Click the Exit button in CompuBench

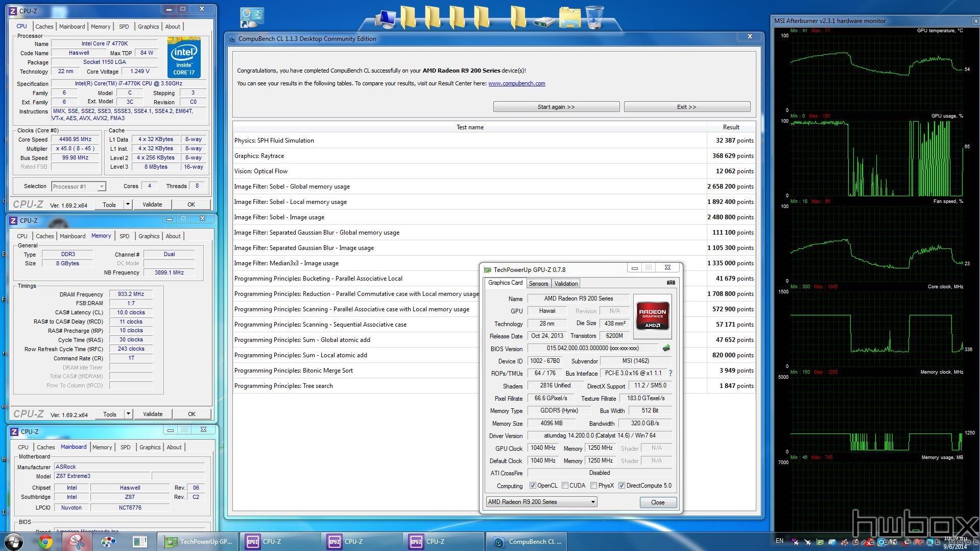(687, 107)
